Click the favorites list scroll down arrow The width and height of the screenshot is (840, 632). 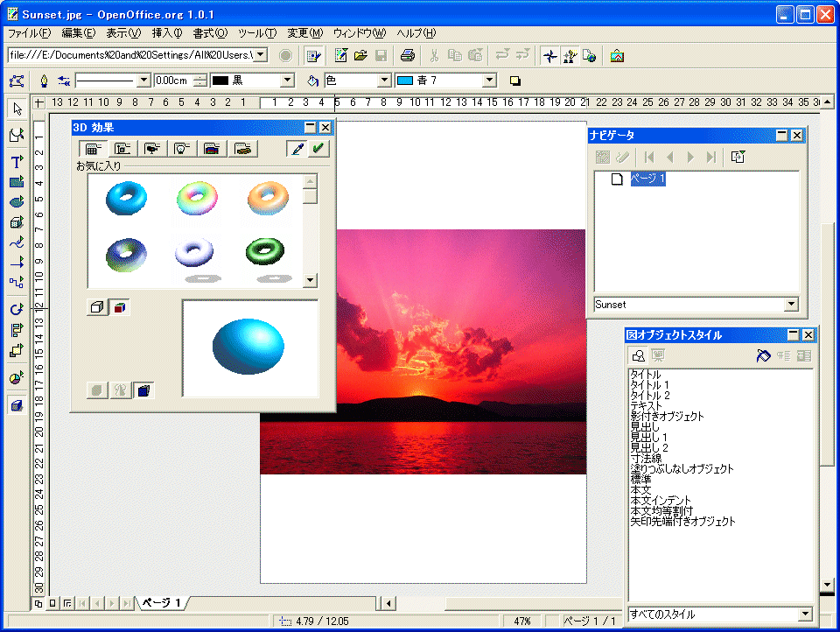(x=310, y=280)
